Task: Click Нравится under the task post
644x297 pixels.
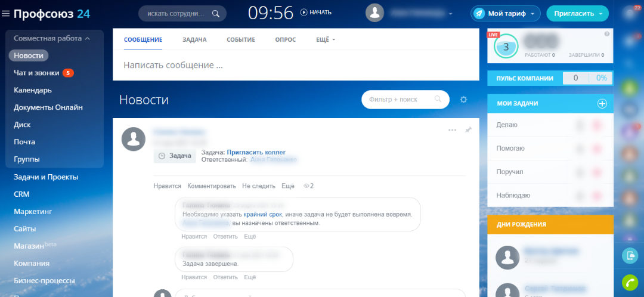Action: 167,185
